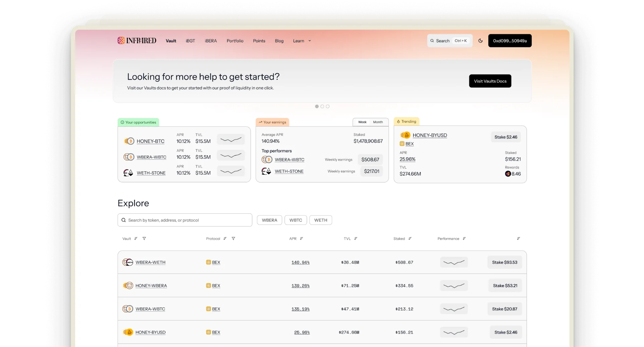This screenshot has height=347, width=644.
Task: Filter by WBERA chip
Action: tap(269, 220)
